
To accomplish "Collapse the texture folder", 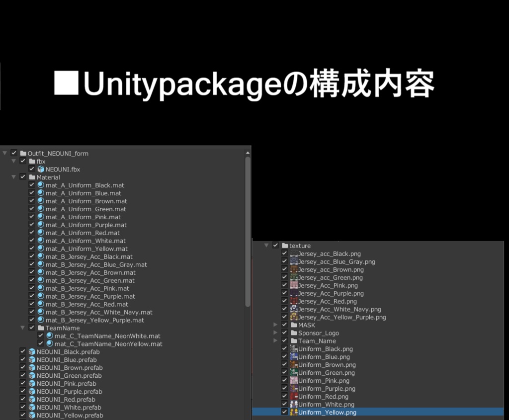I will [x=266, y=246].
